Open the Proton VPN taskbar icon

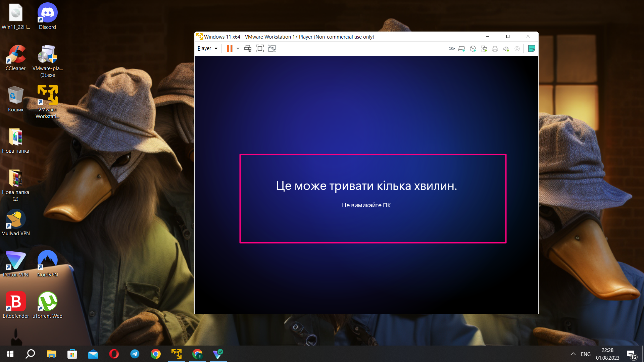click(218, 354)
